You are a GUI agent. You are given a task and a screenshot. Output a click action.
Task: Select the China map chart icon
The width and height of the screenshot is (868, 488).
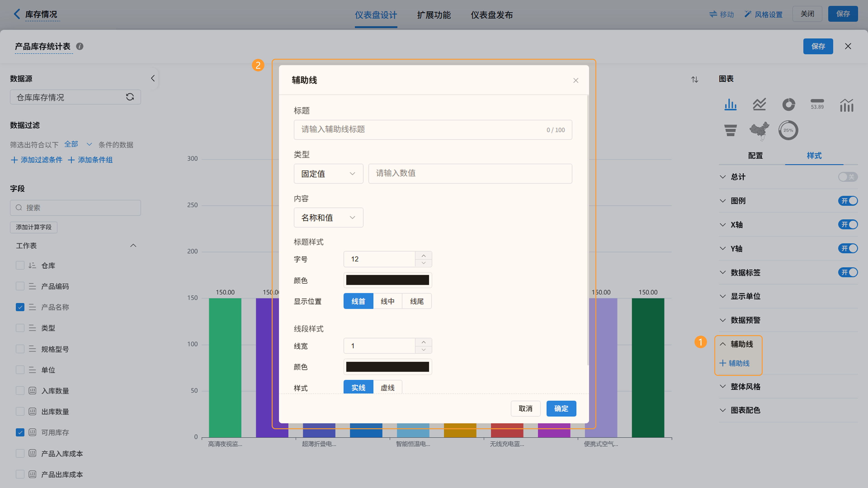click(x=759, y=130)
